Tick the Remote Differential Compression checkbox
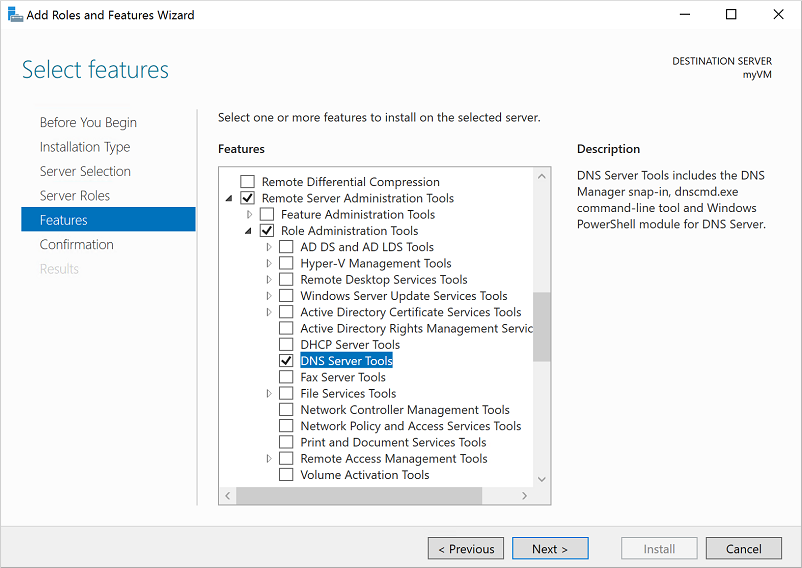The height and width of the screenshot is (568, 802). point(247,182)
